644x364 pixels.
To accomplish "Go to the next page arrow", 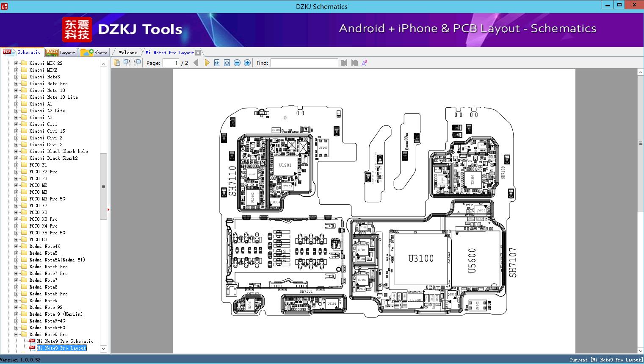I will [x=207, y=63].
